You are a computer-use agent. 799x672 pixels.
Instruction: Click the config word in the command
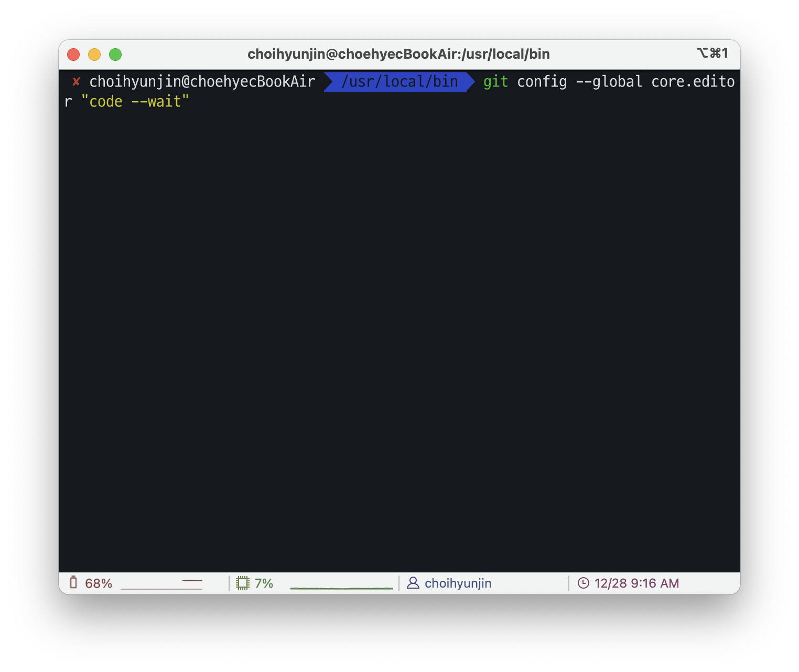542,82
